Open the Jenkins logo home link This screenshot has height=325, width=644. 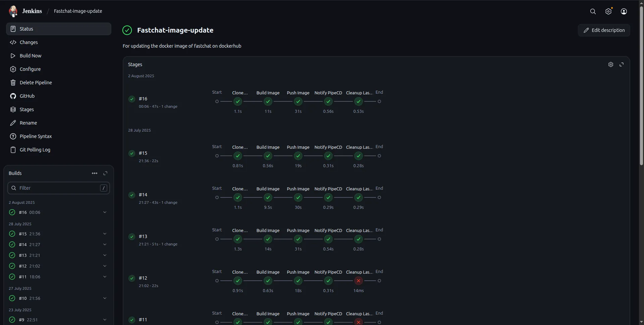click(x=25, y=11)
